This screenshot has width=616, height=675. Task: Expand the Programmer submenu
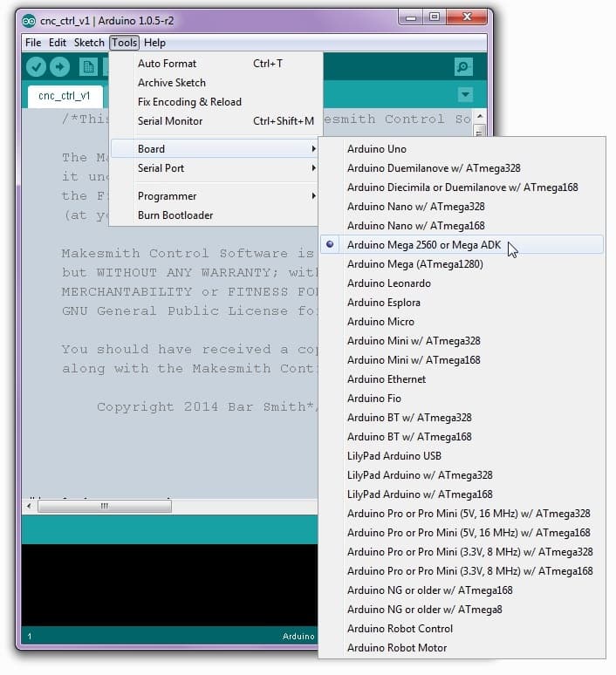pyautogui.click(x=167, y=196)
